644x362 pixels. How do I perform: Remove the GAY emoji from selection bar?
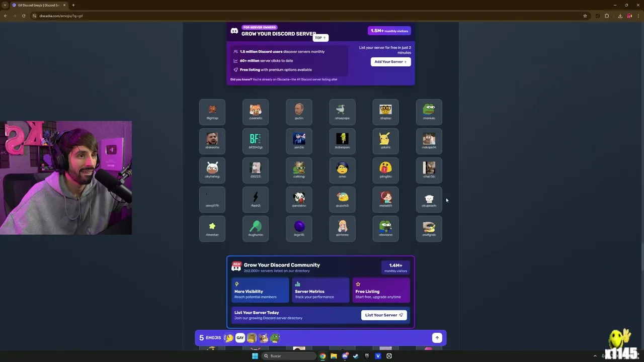(x=240, y=338)
